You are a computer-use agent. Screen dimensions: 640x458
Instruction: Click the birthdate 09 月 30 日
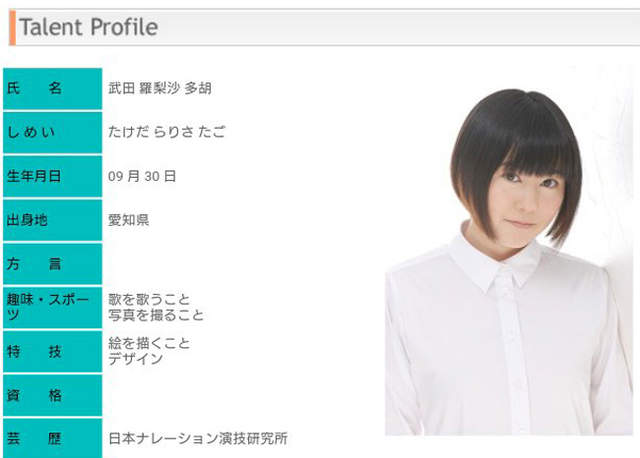coord(142,176)
